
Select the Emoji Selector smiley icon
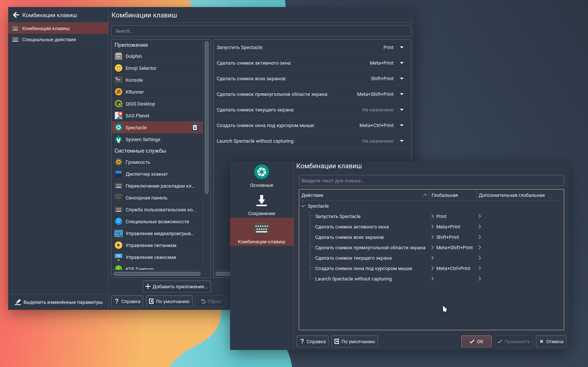click(x=119, y=68)
